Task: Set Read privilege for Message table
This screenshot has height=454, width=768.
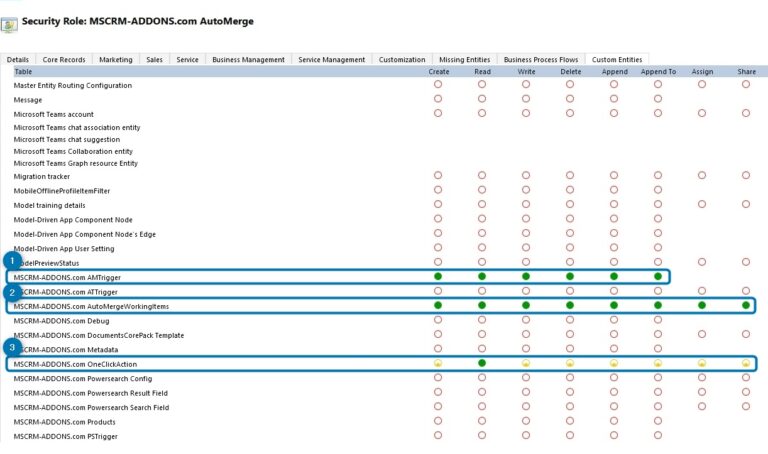Action: click(482, 99)
